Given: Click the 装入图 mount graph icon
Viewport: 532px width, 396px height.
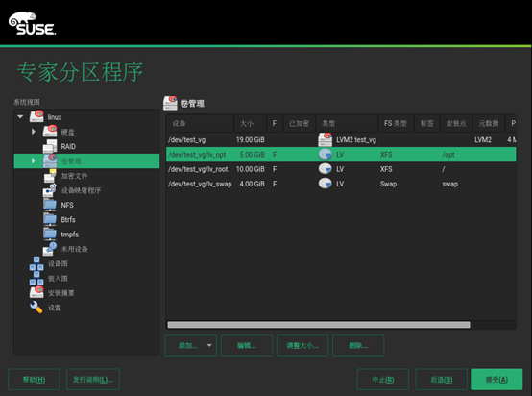Looking at the screenshot, I should pos(36,278).
